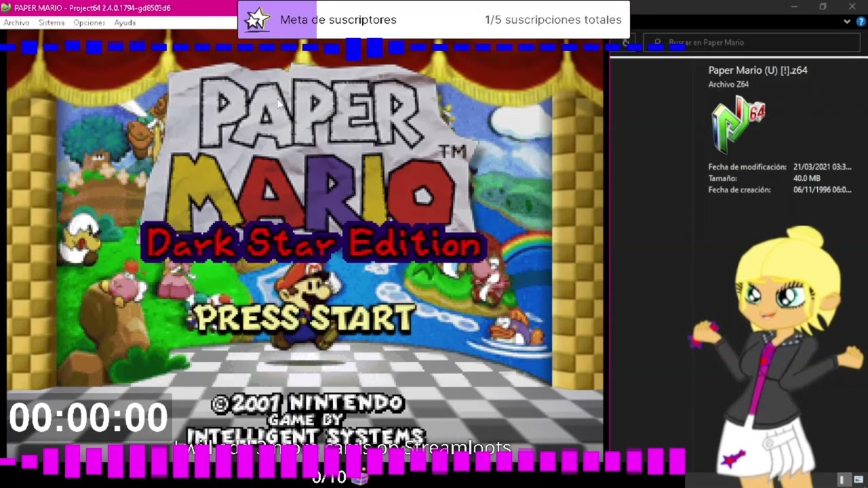Open the Sistema menu in Project64

pos(52,22)
